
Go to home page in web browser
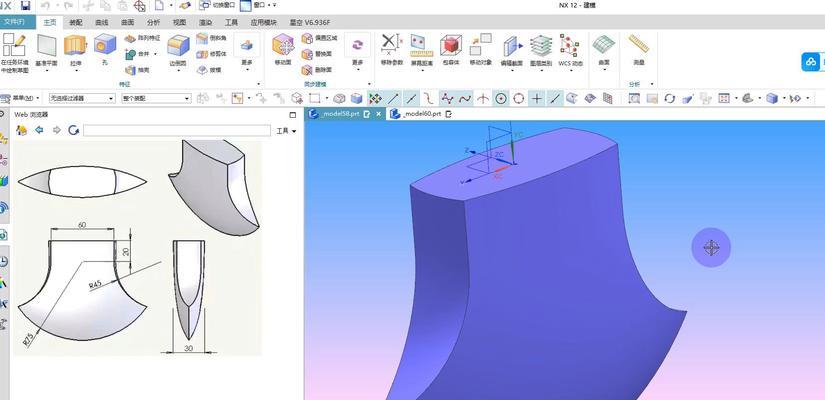(22, 130)
